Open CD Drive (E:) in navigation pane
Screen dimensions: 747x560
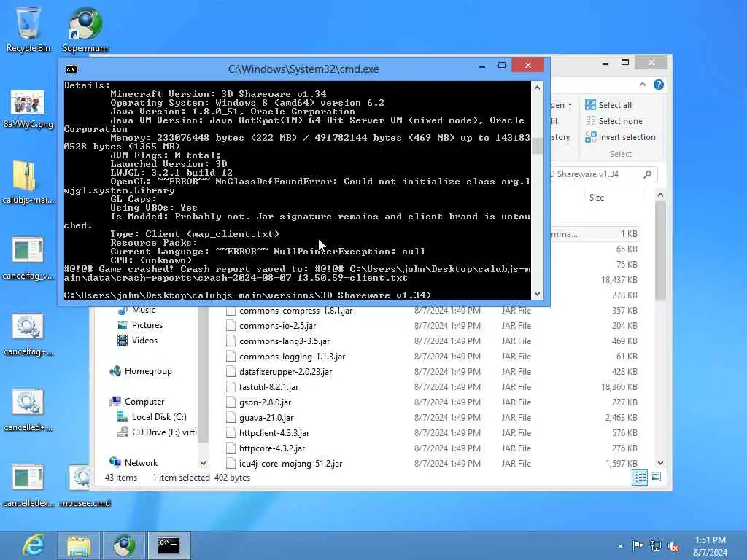156,432
